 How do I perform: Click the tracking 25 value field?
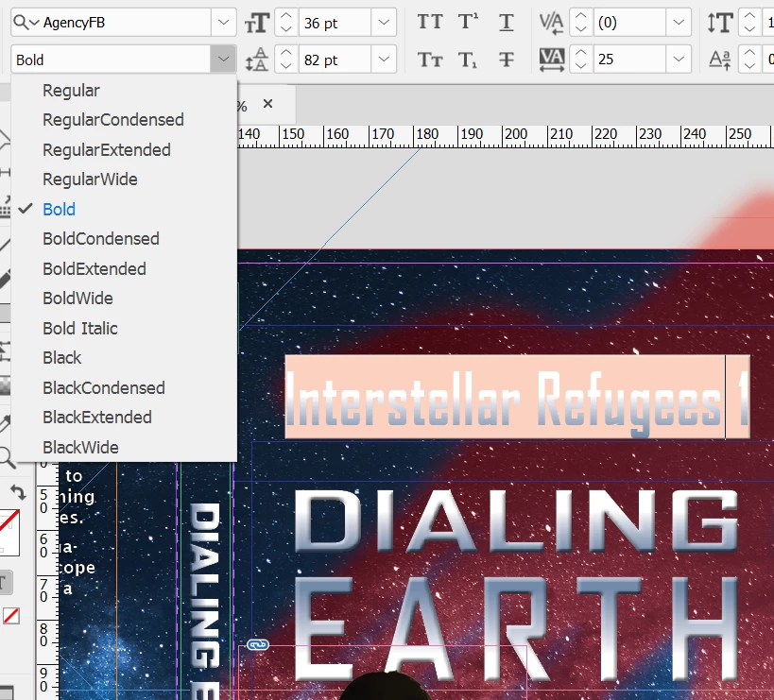pyautogui.click(x=629, y=60)
